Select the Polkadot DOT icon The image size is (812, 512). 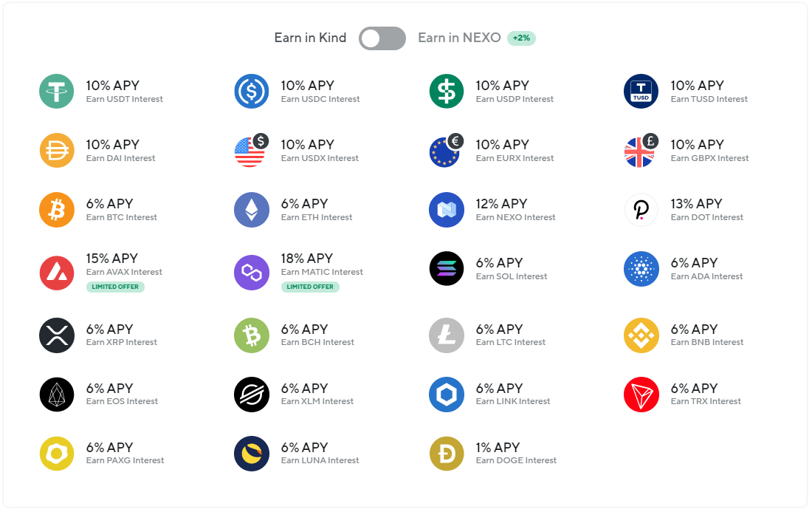pos(641,210)
